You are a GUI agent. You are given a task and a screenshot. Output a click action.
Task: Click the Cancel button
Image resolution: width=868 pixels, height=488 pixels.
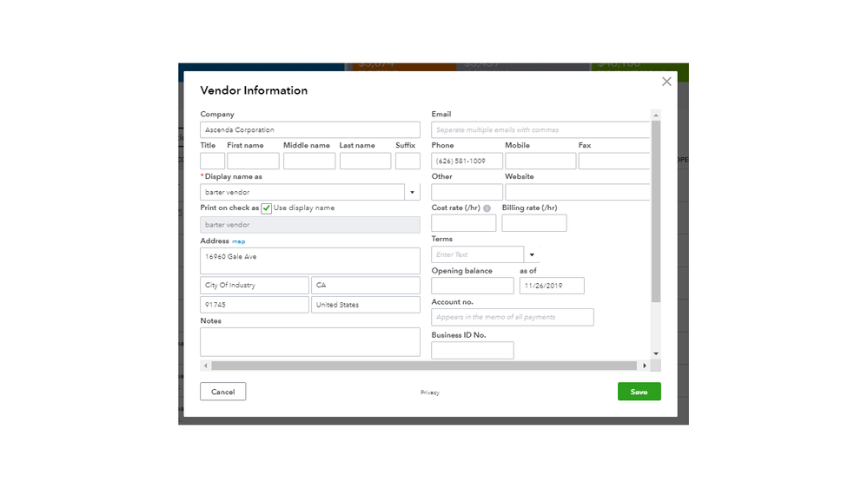click(x=223, y=392)
